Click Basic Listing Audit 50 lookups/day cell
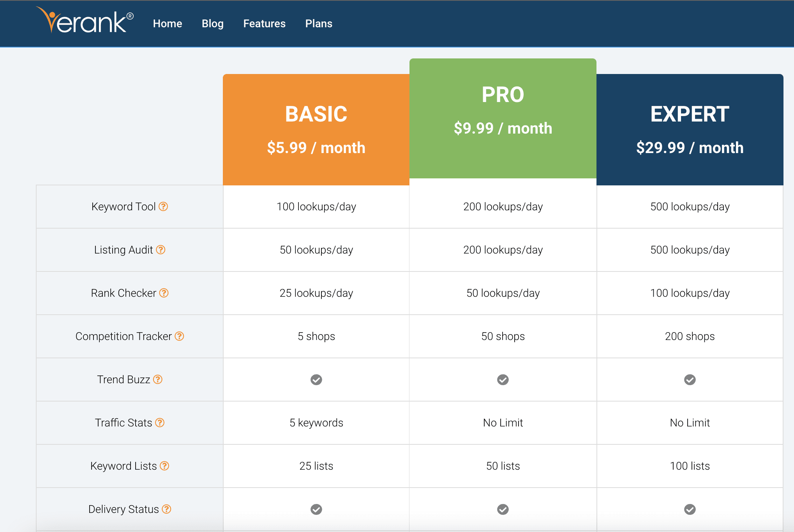The height and width of the screenshot is (532, 794). click(316, 250)
